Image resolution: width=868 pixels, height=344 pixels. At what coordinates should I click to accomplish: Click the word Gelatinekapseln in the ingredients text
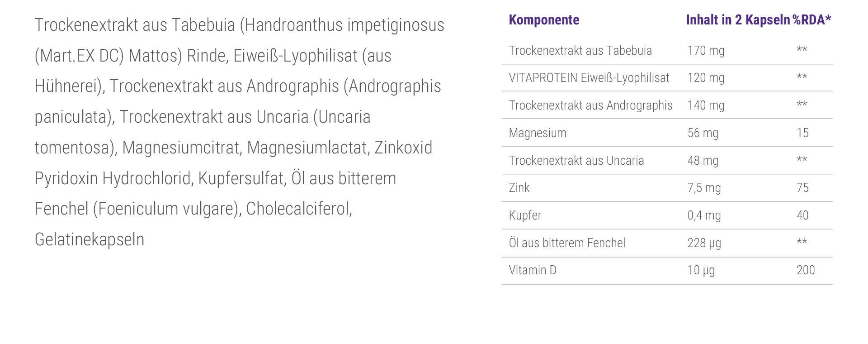point(90,239)
